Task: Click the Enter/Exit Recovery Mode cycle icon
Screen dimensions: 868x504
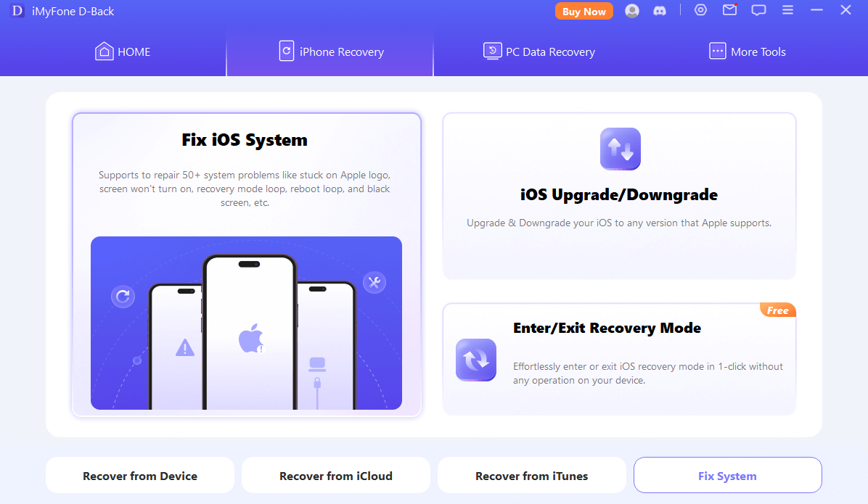Action: 476,360
